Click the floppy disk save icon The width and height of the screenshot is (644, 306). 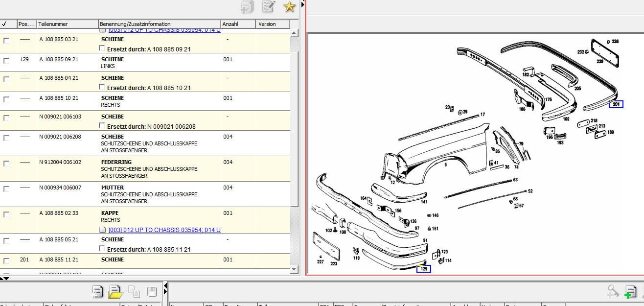152,292
